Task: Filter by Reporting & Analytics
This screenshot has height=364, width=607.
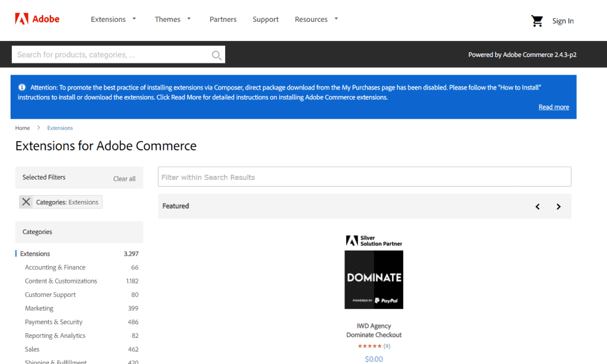Action: tap(55, 336)
